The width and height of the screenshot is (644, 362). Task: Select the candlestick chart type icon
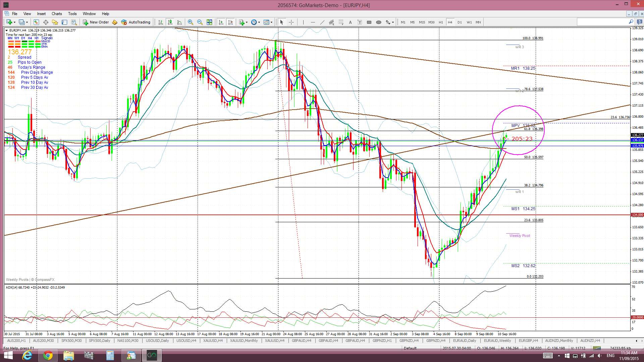170,22
